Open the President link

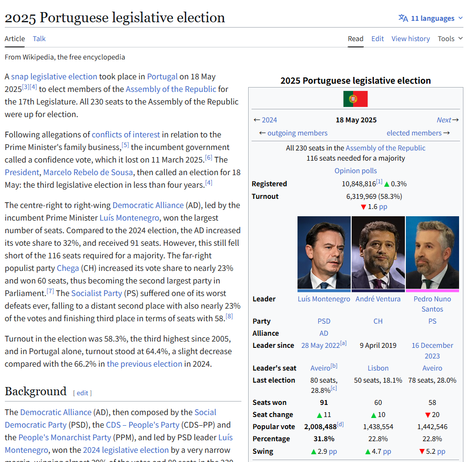pyautogui.click(x=22, y=172)
